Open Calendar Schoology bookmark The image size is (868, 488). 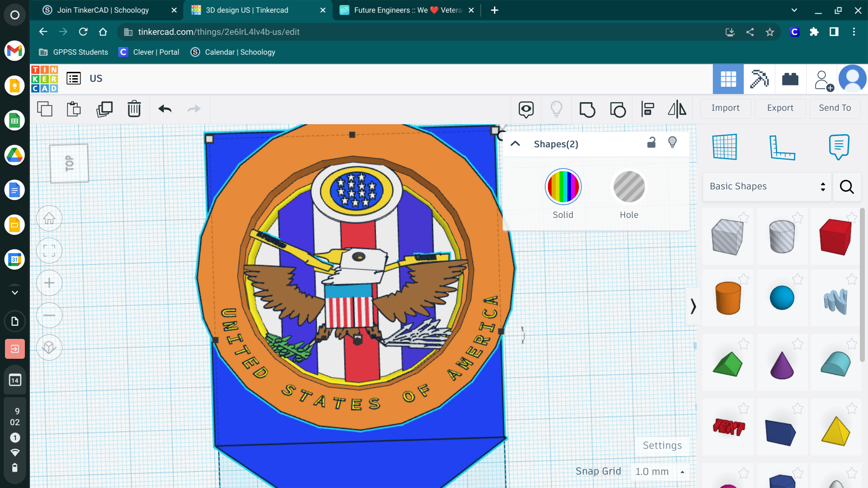click(233, 52)
